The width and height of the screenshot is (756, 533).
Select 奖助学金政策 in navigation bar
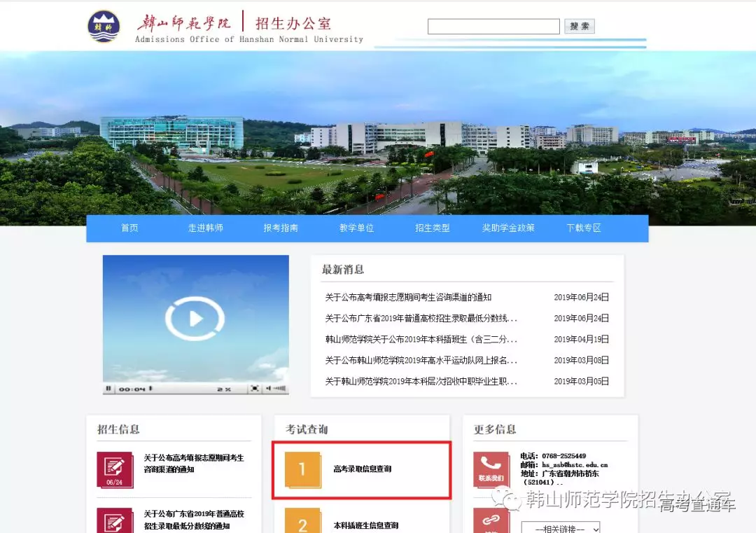point(508,228)
